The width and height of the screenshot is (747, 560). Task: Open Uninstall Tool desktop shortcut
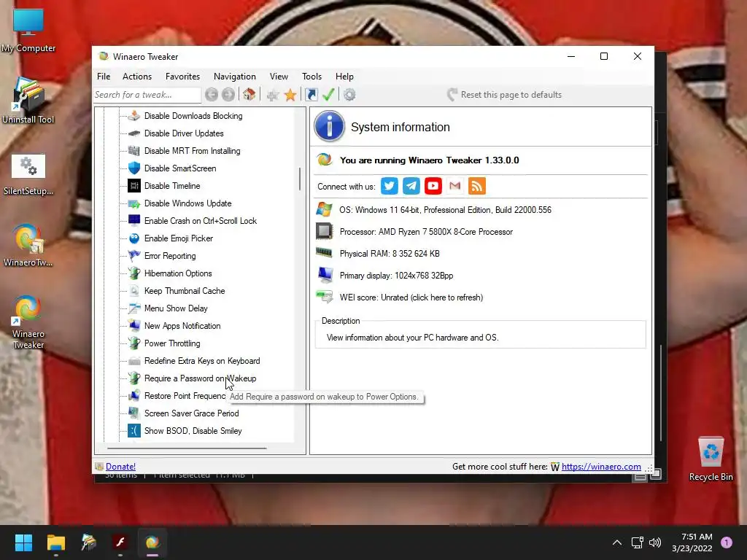(28, 100)
